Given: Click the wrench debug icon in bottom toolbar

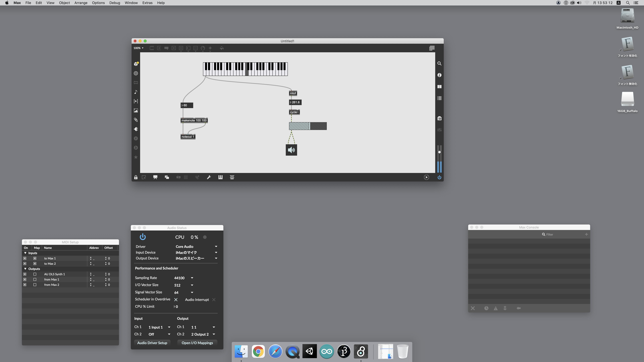Looking at the screenshot, I should click(209, 177).
